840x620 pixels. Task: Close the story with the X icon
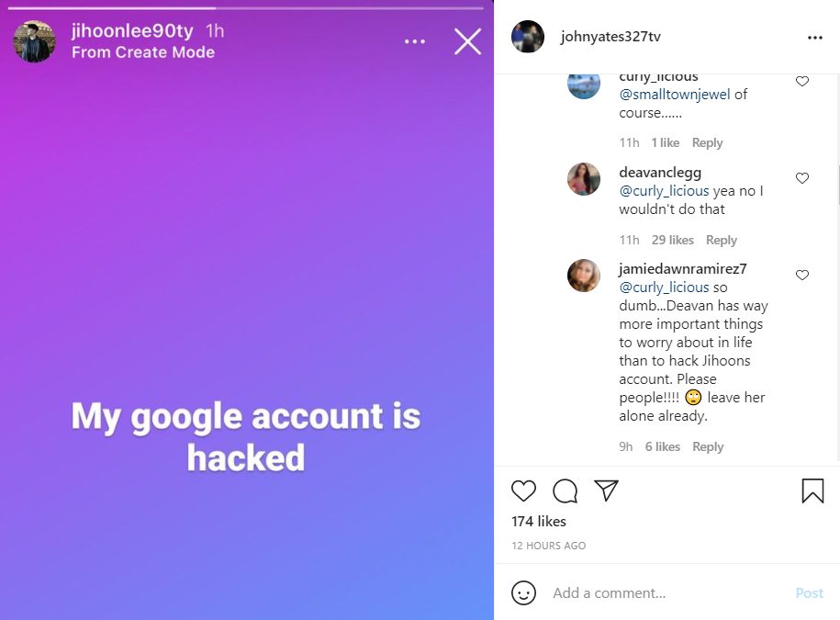point(467,41)
